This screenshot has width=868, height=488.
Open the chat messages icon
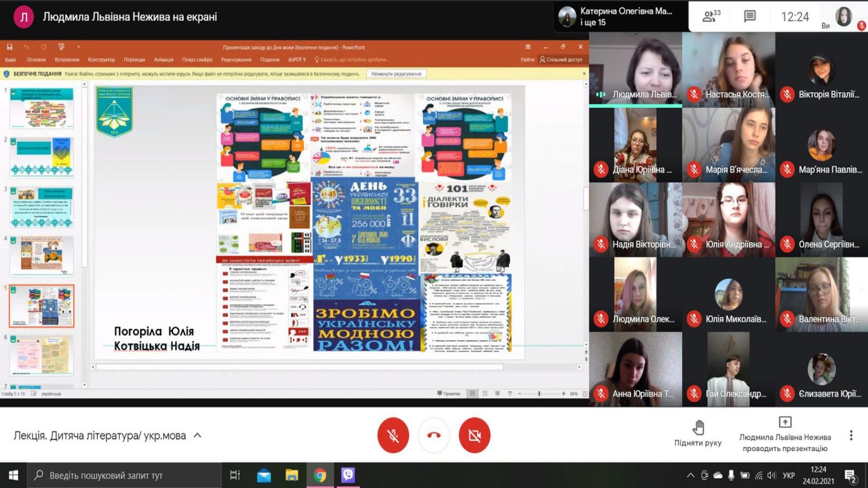(750, 16)
